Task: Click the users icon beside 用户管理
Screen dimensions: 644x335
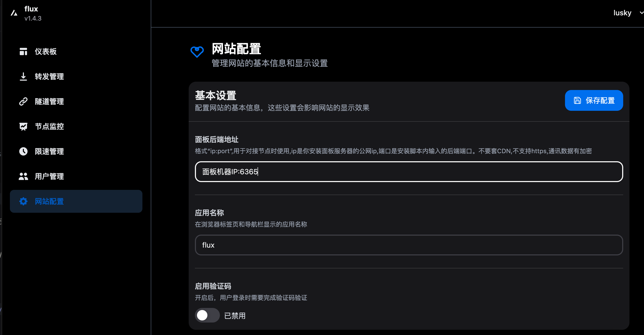Action: pos(23,176)
